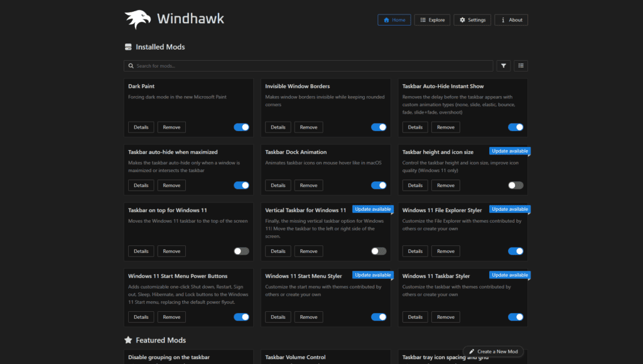Remove Taskbar Dock Animation mod
The height and width of the screenshot is (364, 643).
308,185
